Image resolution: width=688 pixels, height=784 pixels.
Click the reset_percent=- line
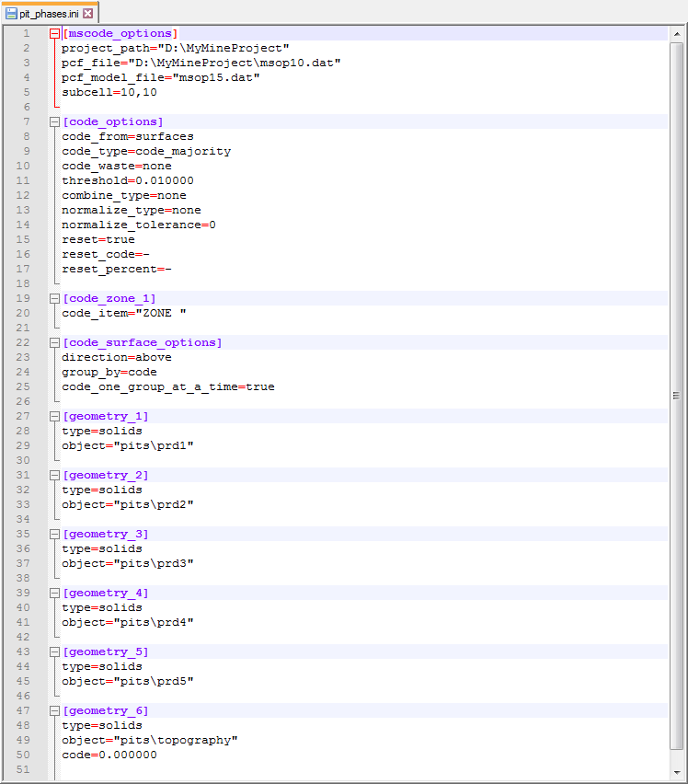pos(117,269)
